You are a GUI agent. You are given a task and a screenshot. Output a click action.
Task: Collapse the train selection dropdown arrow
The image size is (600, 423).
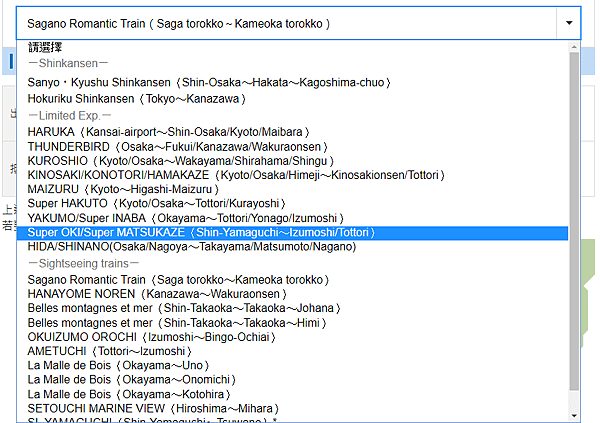pyautogui.click(x=569, y=23)
